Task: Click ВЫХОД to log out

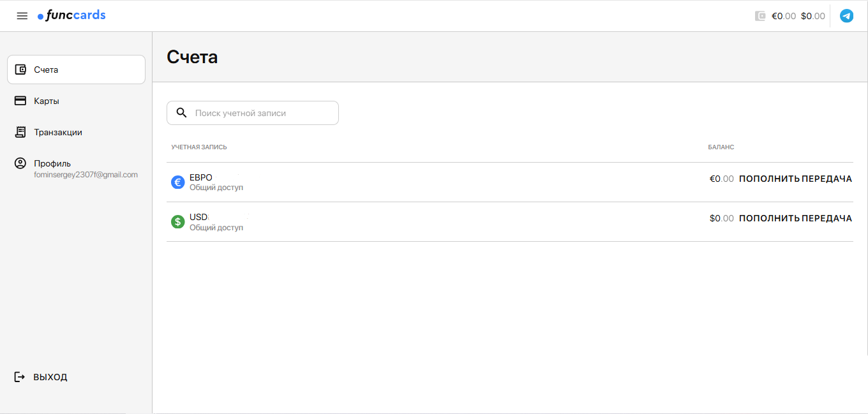Action: click(50, 377)
